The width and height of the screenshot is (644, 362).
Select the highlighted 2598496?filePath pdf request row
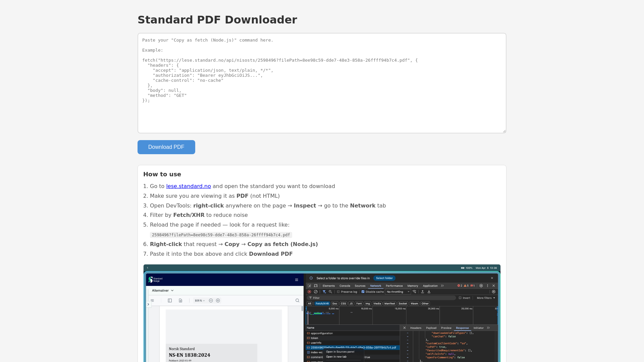tap(353, 348)
